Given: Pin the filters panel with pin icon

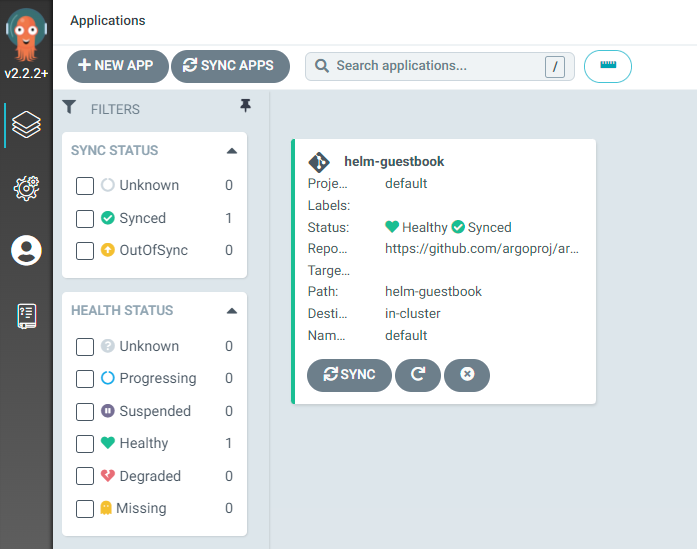Looking at the screenshot, I should click(245, 106).
